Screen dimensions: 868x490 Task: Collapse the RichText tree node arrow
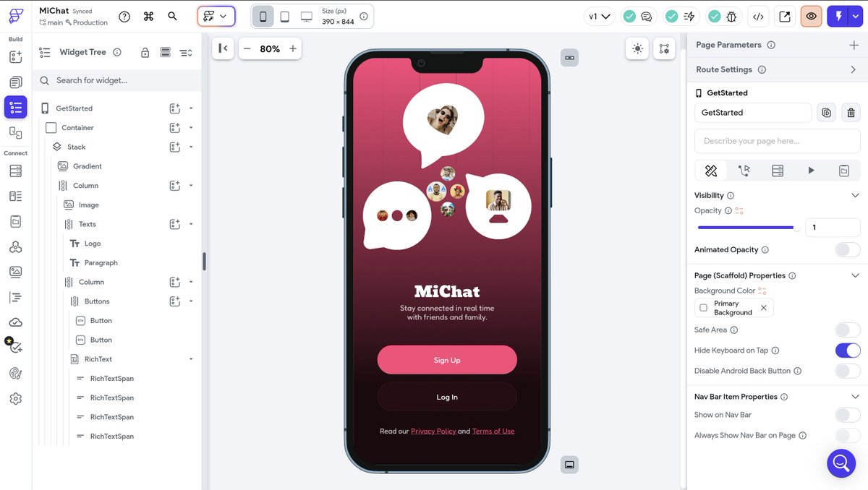(191, 359)
